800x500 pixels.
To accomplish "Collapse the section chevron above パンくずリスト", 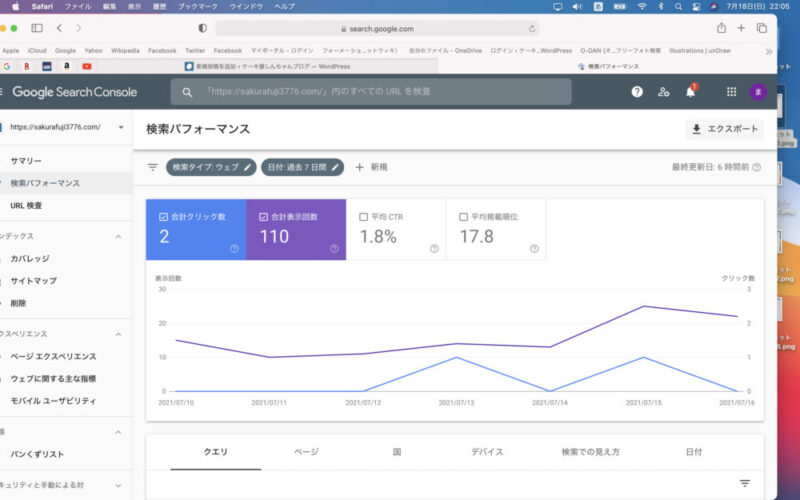I will click(x=118, y=432).
